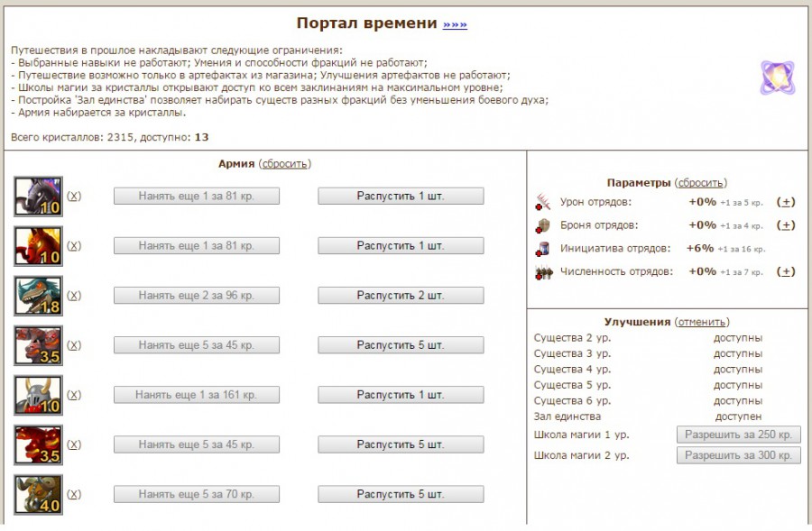Click the black unicorn creature portrait showing 10
Image resolution: width=812 pixels, height=531 pixels.
tap(38, 197)
